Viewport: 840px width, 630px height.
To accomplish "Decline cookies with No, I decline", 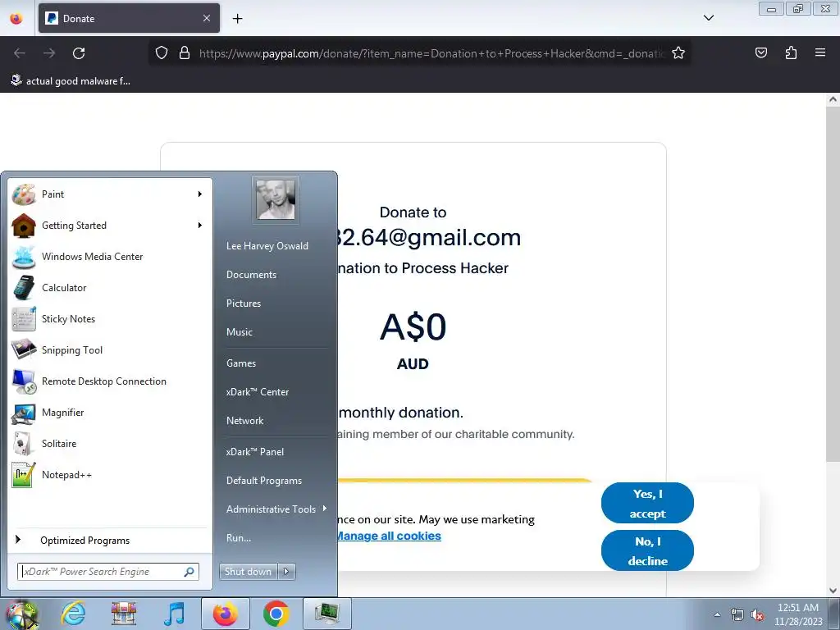I will [647, 550].
